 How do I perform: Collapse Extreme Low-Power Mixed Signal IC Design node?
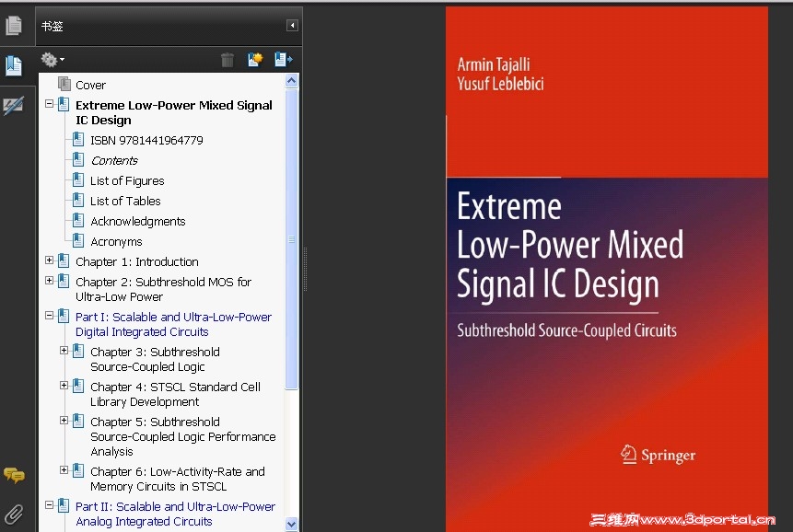49,104
